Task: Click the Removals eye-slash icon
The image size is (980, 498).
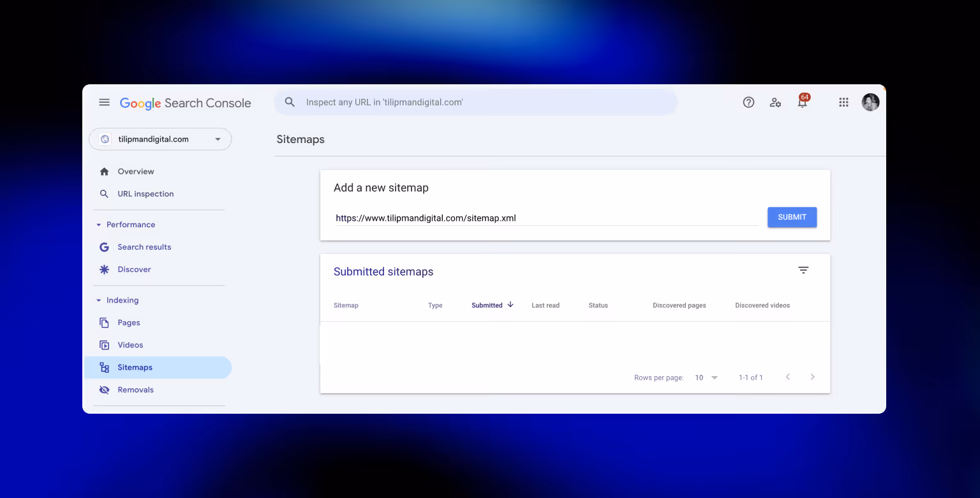Action: coord(104,389)
